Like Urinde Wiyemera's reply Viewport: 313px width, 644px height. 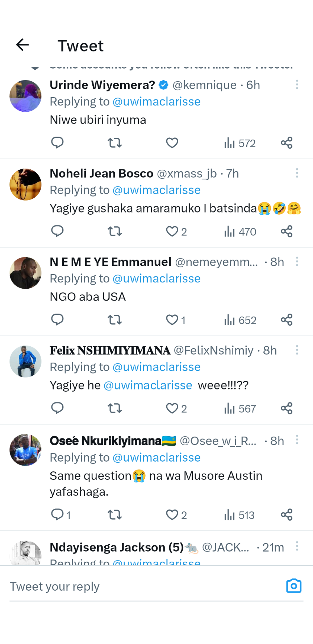[x=172, y=143]
